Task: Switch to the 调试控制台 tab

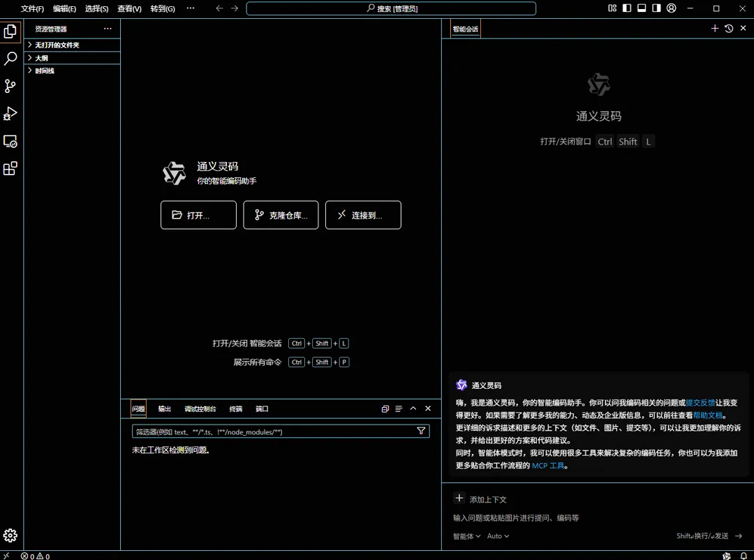Action: (x=200, y=409)
